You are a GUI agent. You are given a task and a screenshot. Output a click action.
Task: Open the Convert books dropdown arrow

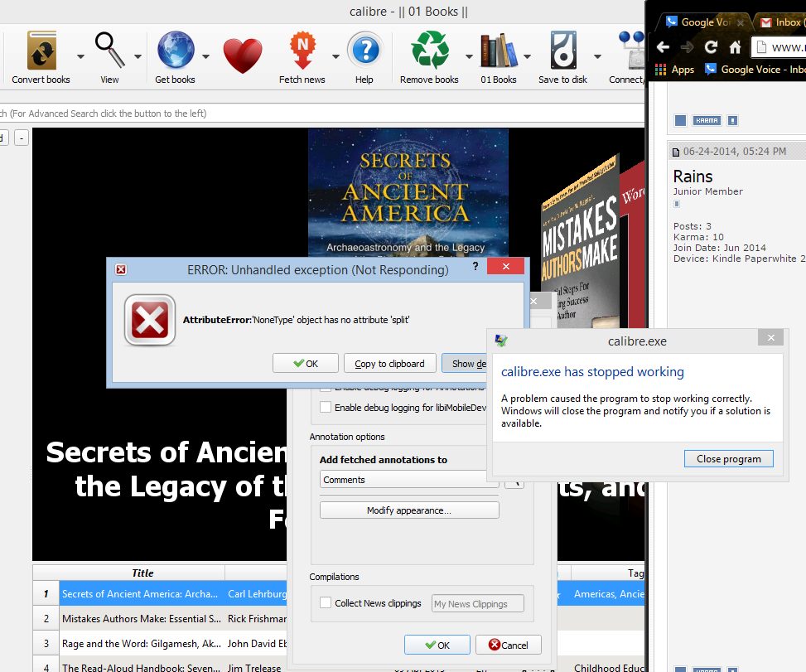point(80,56)
